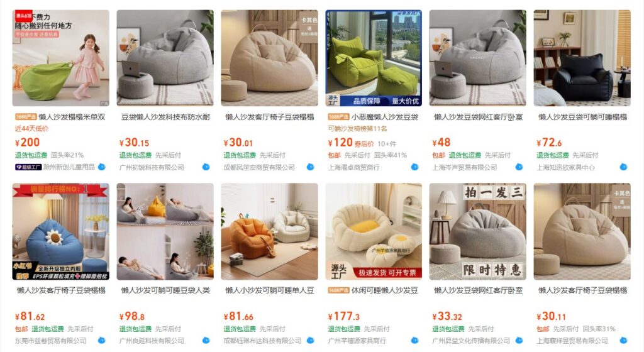
Task: Contact the seller via chat icon on the ¥120 listing
Action: click(415, 167)
